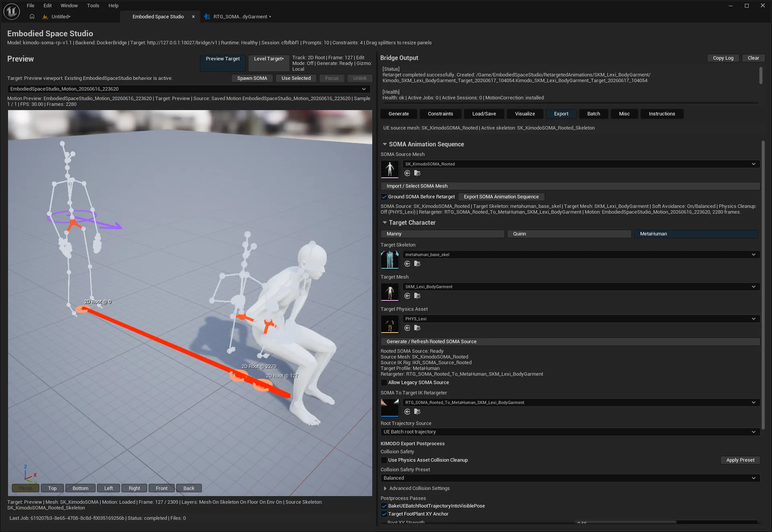772x532 pixels.
Task: Browse to SOMA Source Mesh in Content Browser
Action: [417, 173]
